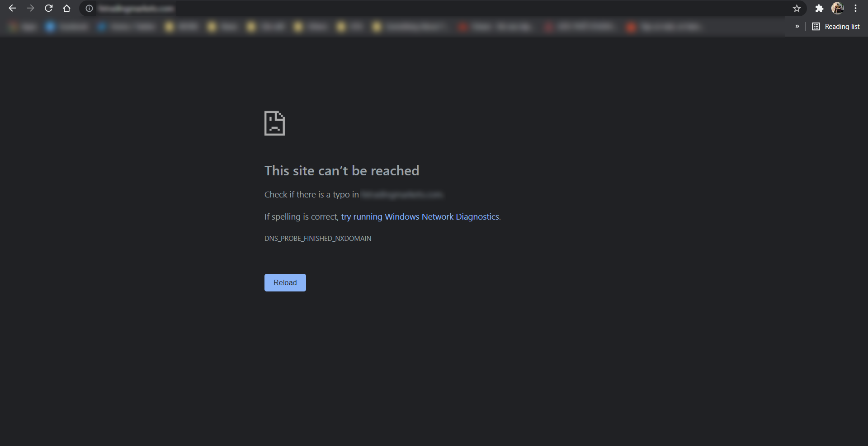Screen dimensions: 868x446
Task: Click the "This site can't be reached" heading
Action: pyautogui.click(x=341, y=171)
